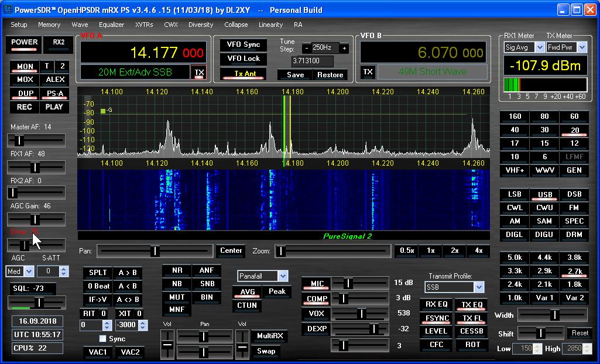Open the Setup menu
600x364 pixels.
(19, 25)
